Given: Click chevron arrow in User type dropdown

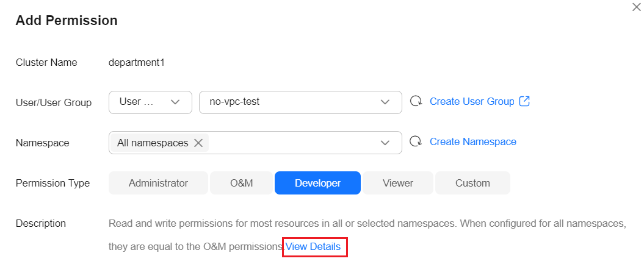Looking at the screenshot, I should click(x=175, y=102).
